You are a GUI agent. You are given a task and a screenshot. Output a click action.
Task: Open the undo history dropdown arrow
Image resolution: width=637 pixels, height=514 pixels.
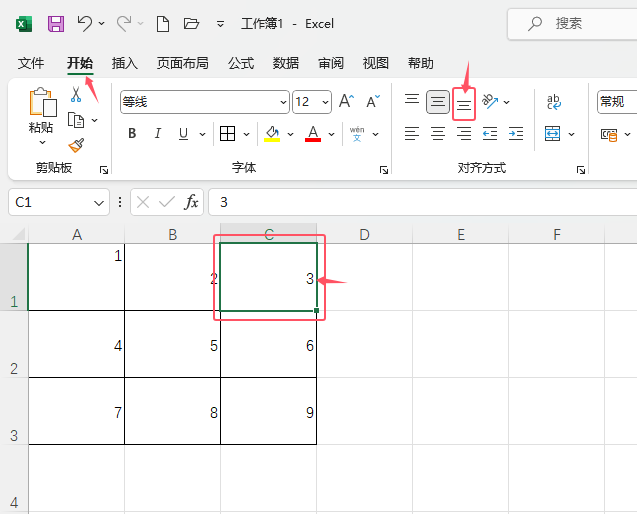click(102, 24)
